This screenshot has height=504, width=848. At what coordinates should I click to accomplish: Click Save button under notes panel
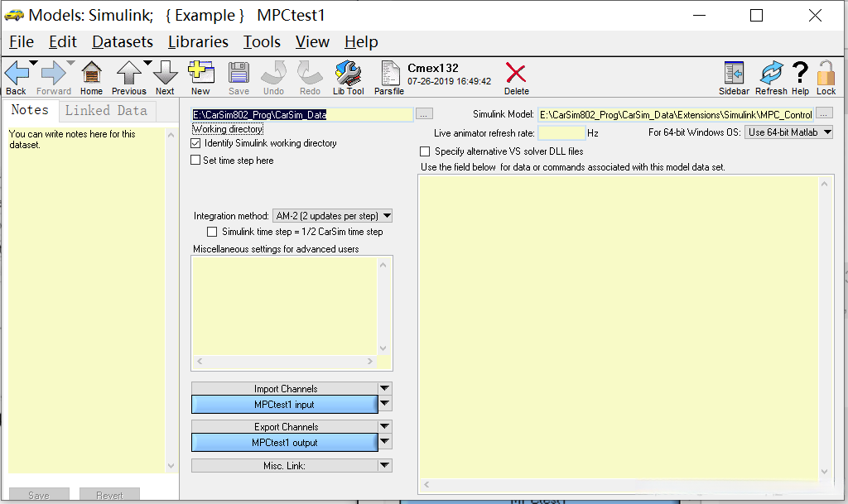[x=39, y=496]
